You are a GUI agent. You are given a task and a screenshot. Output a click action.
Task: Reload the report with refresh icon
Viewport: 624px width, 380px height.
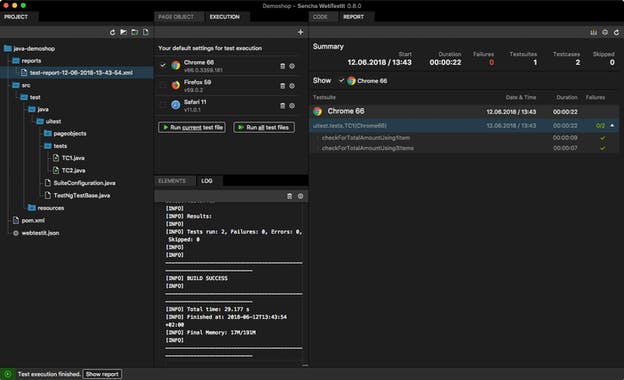616,32
